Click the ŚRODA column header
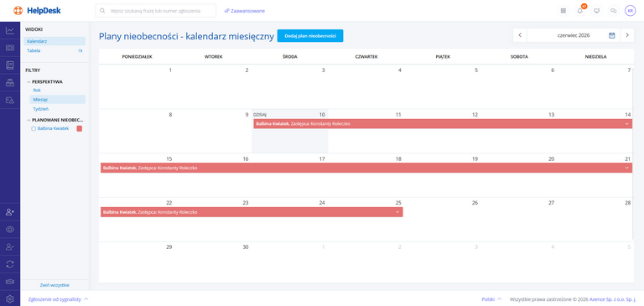Viewport: 644px width, 306px height. coord(290,57)
